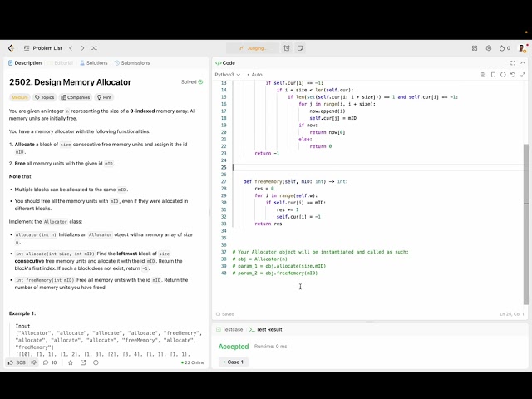The image size is (532, 399).
Task: Open the comments with 10 count
Action: (x=50, y=362)
